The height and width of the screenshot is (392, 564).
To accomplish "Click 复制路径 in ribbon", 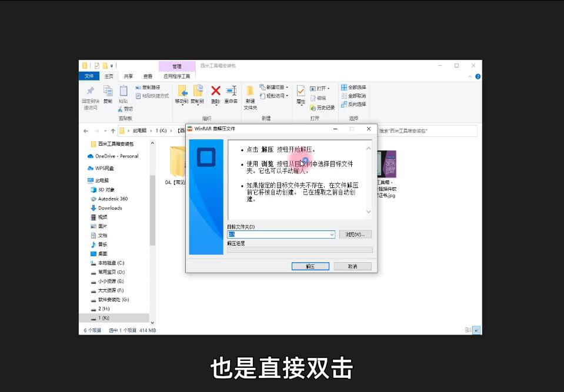I will click(148, 88).
